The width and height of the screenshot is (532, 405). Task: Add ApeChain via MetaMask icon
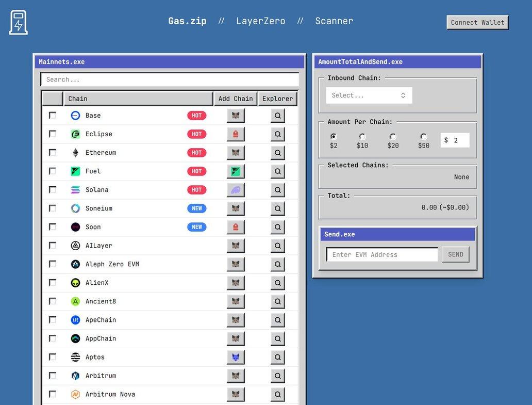pos(236,320)
